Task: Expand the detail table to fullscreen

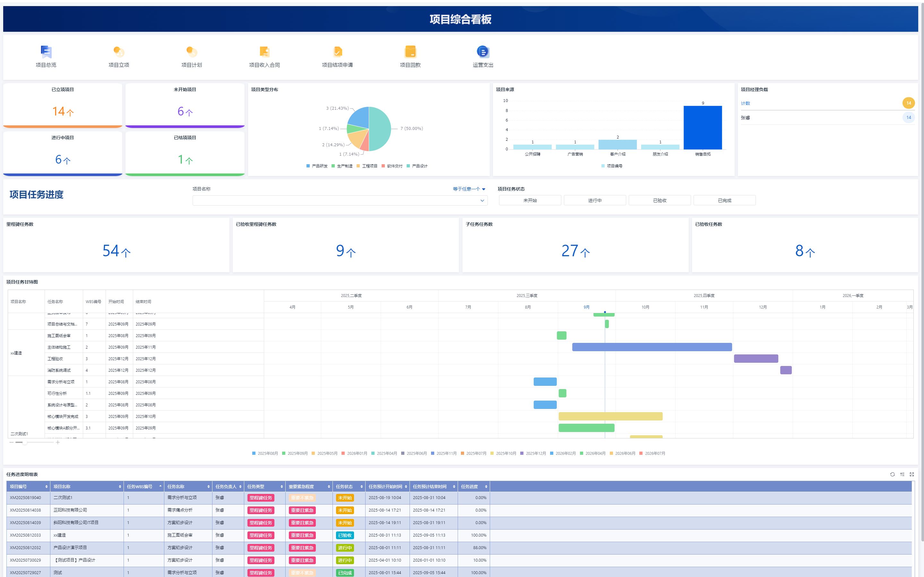Action: point(912,474)
